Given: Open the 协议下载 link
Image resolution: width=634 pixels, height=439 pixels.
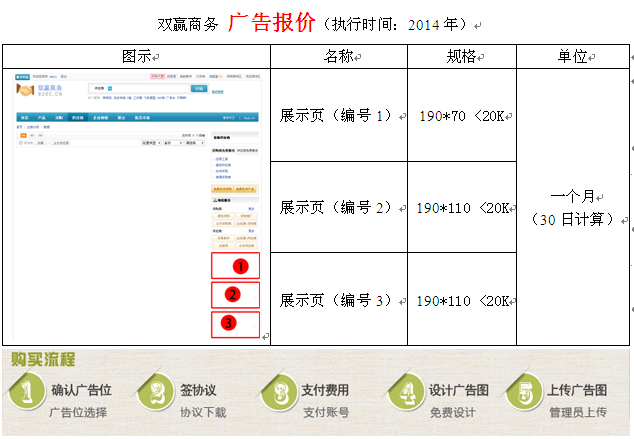Looking at the screenshot, I should click(x=203, y=412).
